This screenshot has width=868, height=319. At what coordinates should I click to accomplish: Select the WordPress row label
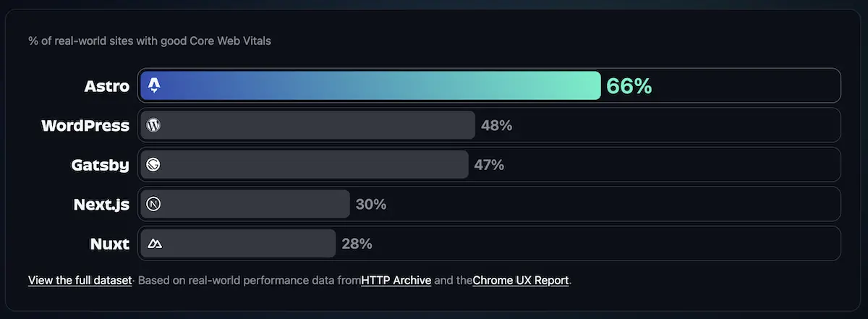(85, 125)
